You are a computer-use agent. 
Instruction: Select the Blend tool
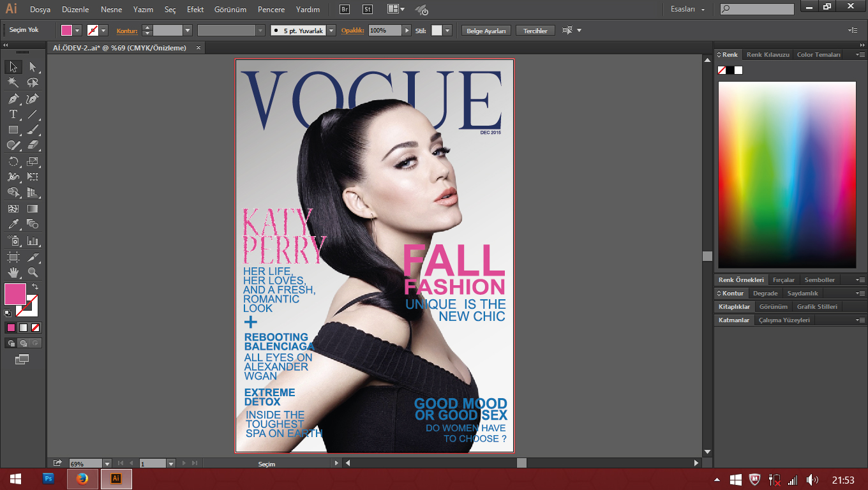click(33, 224)
